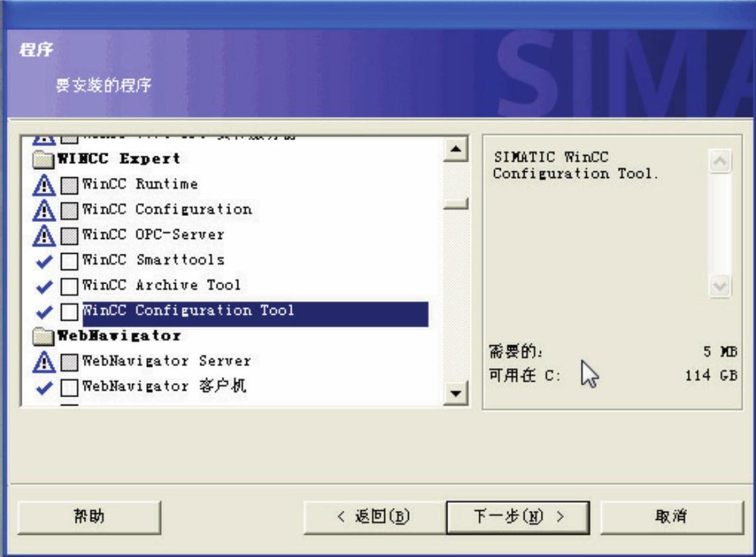Click warning icon beside WinCC Runtime
Screen dimensions: 756x557
pyautogui.click(x=44, y=185)
